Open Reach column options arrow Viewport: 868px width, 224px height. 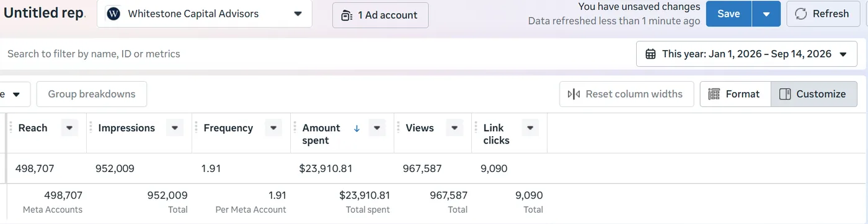pos(69,128)
